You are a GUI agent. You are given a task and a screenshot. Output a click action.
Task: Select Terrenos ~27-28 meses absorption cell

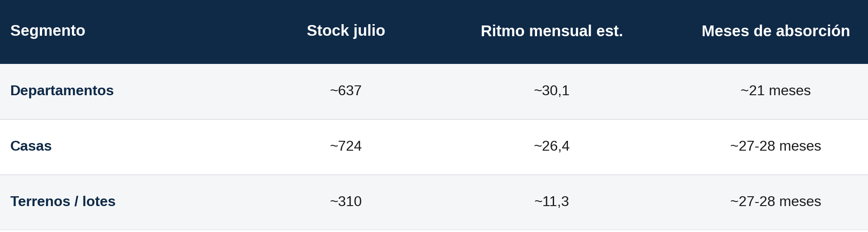pyautogui.click(x=775, y=201)
